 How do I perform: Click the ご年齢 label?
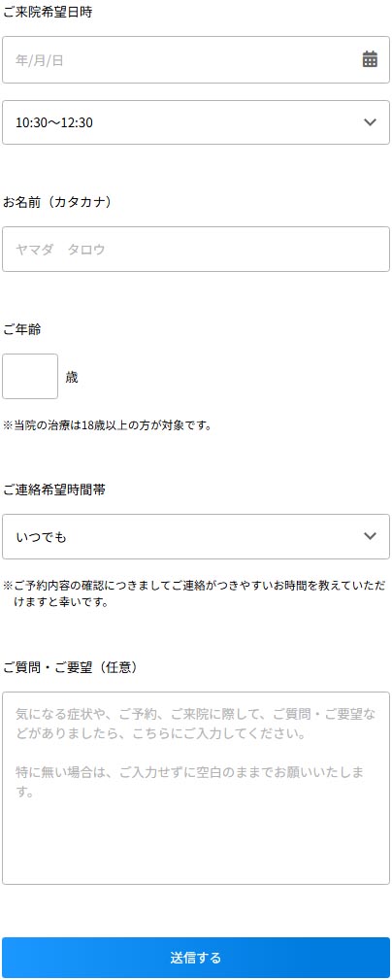click(x=22, y=329)
